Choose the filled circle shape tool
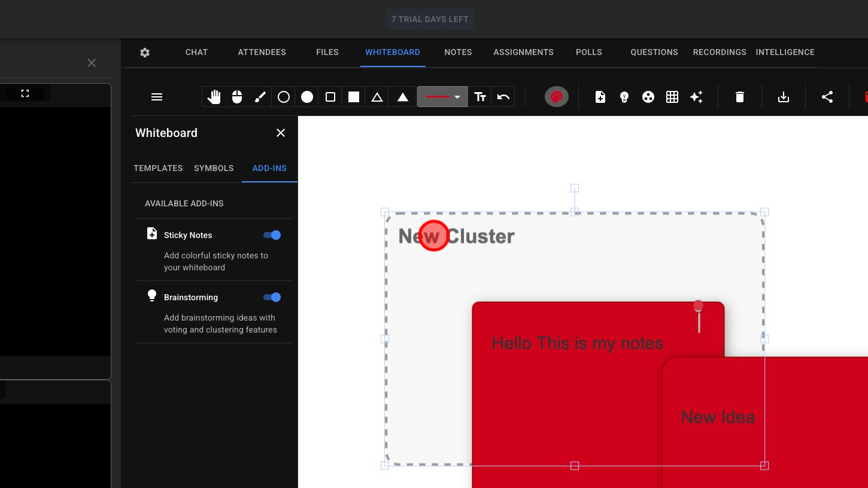This screenshot has width=868, height=488. click(x=307, y=97)
